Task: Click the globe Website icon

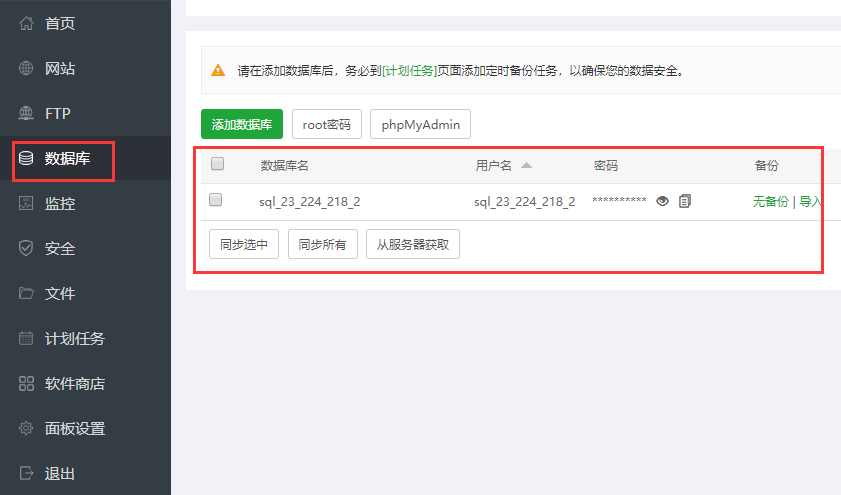Action: click(x=26, y=69)
